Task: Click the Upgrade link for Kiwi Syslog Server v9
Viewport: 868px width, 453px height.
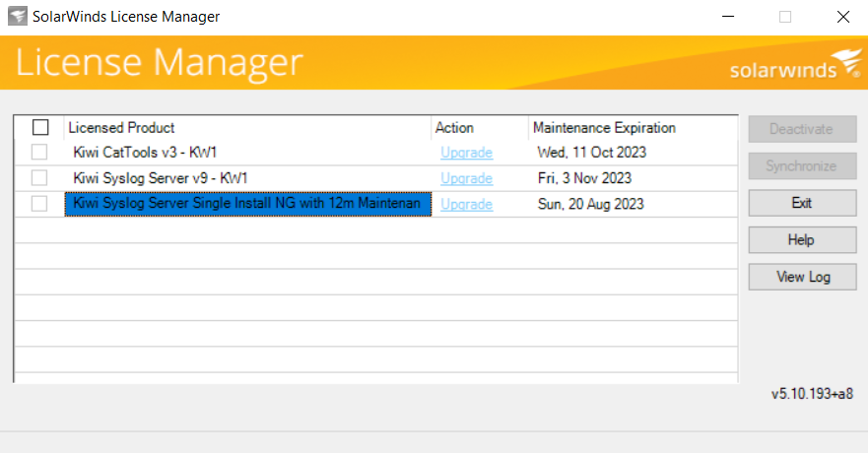Action: [466, 178]
